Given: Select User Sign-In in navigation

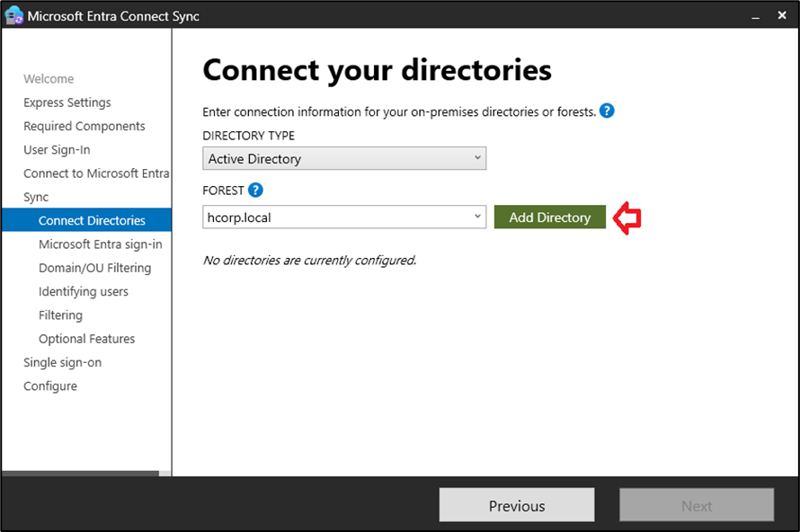Looking at the screenshot, I should [x=57, y=150].
